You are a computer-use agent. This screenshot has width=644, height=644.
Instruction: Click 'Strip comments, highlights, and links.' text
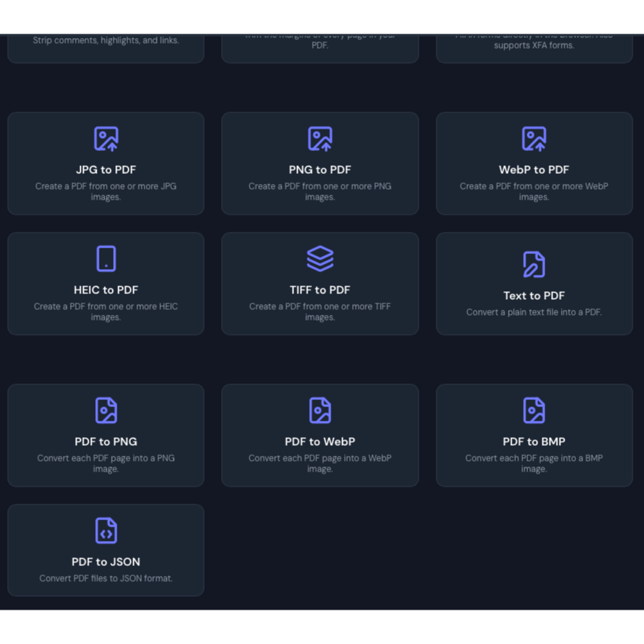106,40
